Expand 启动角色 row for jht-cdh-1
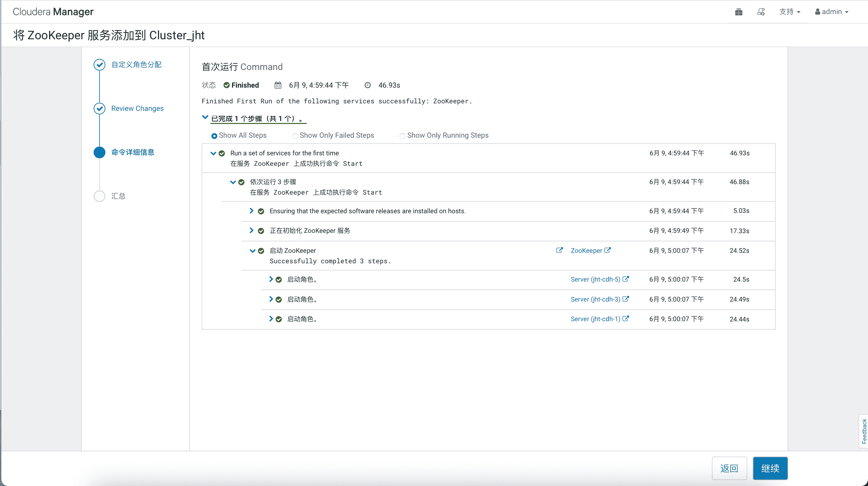The width and height of the screenshot is (868, 486). 271,319
